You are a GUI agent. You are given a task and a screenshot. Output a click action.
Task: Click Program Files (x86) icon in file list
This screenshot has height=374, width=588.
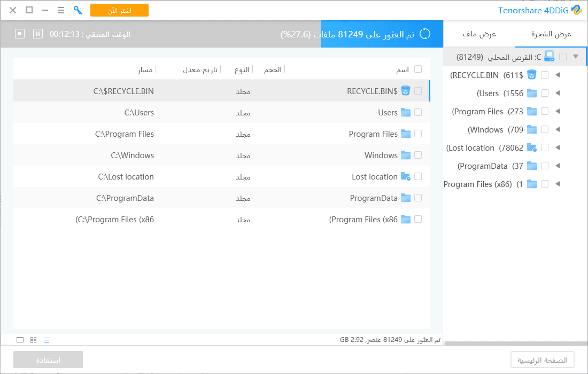(x=406, y=219)
